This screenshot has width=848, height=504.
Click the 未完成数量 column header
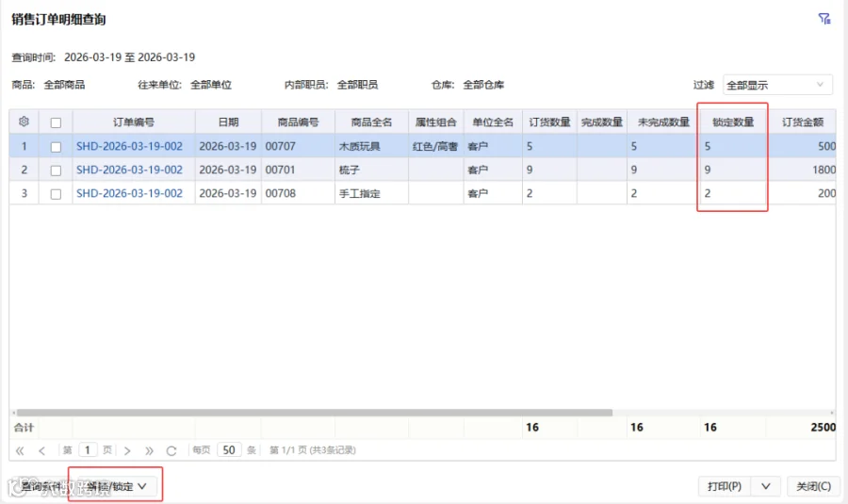click(x=663, y=122)
